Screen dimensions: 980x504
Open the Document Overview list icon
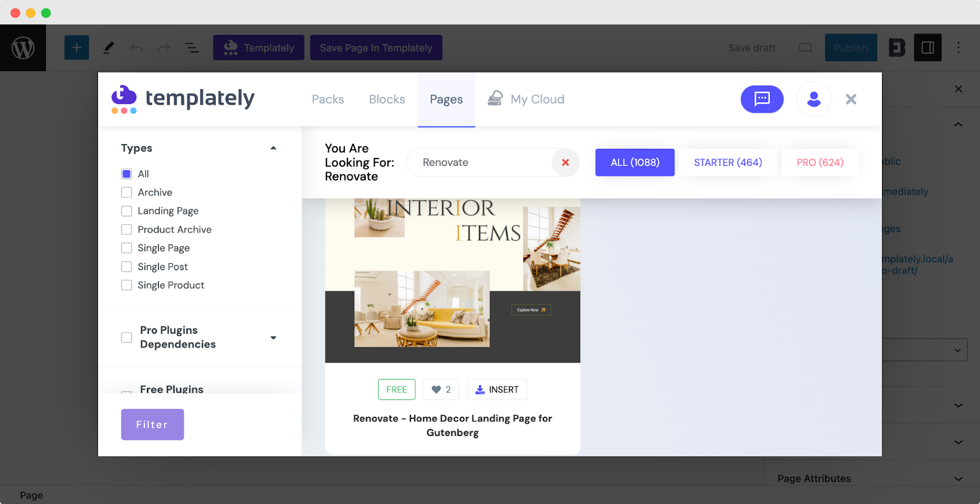click(x=192, y=48)
